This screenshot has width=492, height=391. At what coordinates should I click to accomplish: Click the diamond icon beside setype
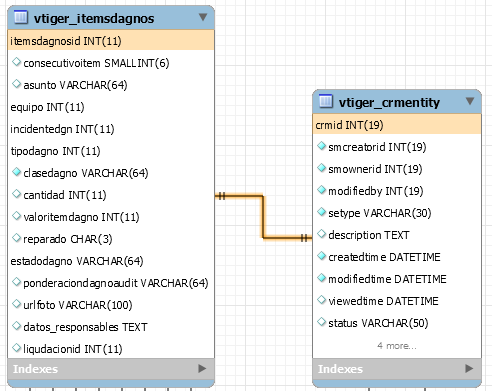click(x=321, y=212)
